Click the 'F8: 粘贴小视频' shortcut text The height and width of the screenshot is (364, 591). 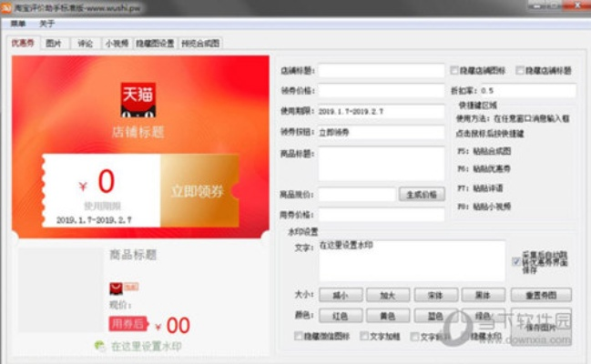484,207
